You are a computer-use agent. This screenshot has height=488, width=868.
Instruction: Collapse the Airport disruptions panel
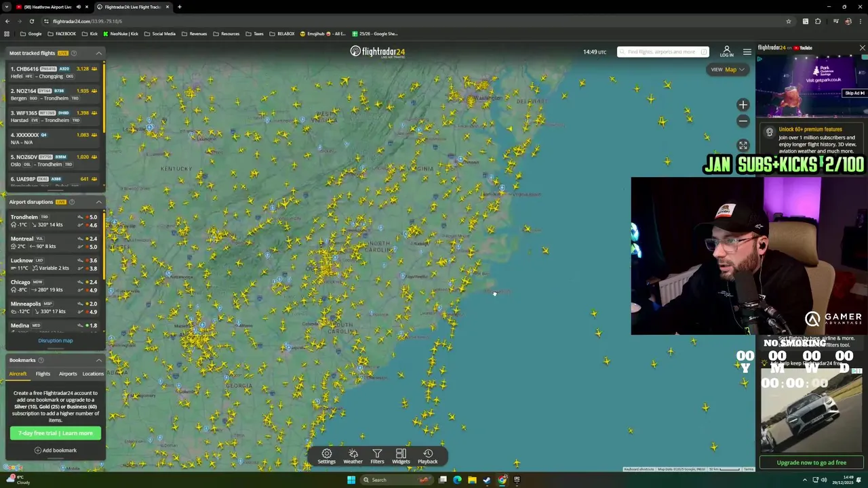[98, 202]
